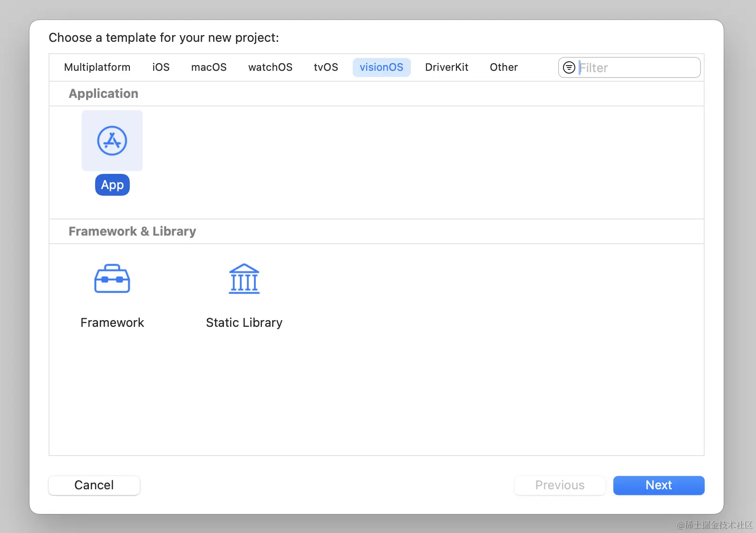
Task: Switch to the tvOS tab
Action: point(326,67)
